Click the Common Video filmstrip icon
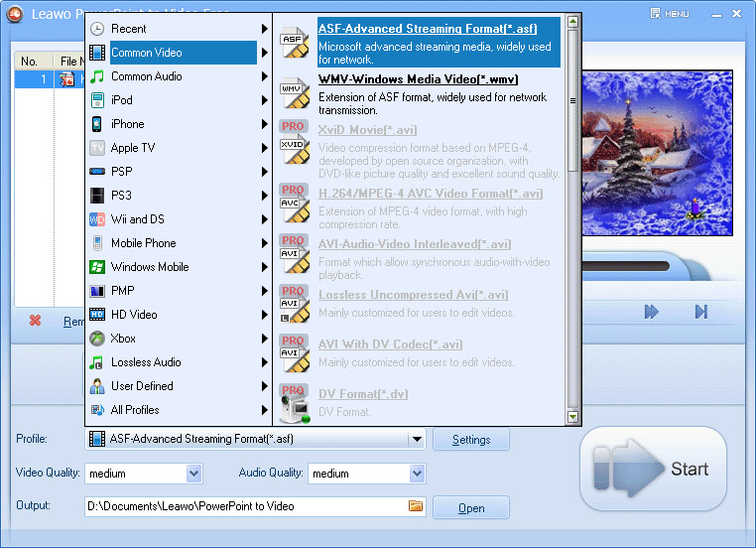The image size is (756, 548). pos(97,53)
